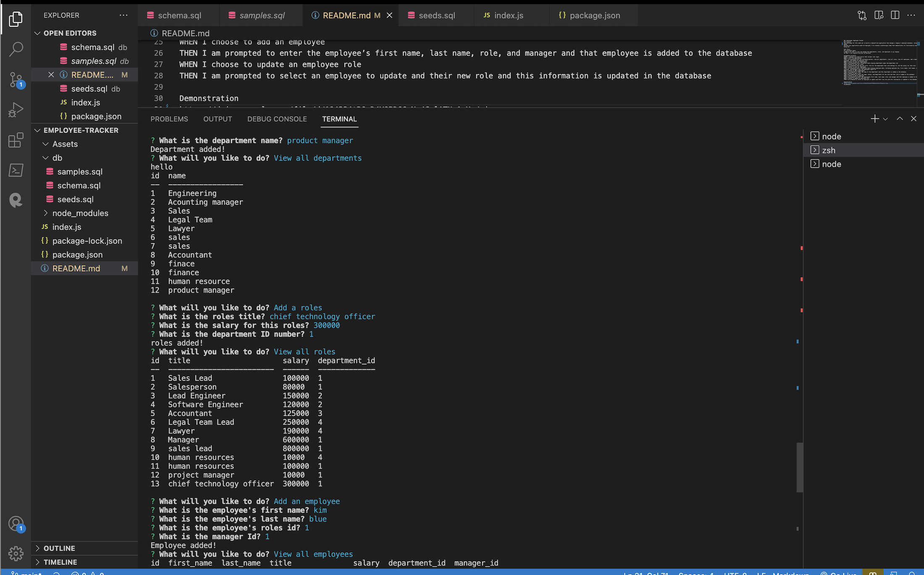
Task: Open seeds.sql under the db folder
Action: [x=84, y=199]
